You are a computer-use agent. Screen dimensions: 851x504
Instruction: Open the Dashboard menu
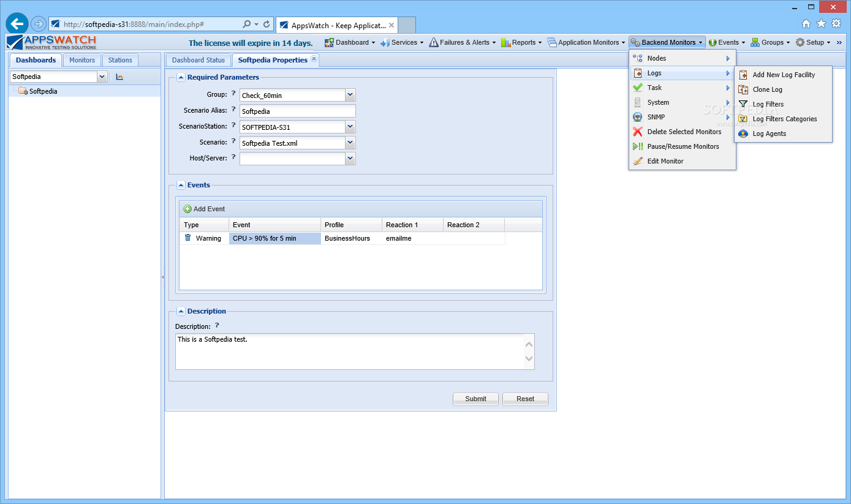click(349, 42)
